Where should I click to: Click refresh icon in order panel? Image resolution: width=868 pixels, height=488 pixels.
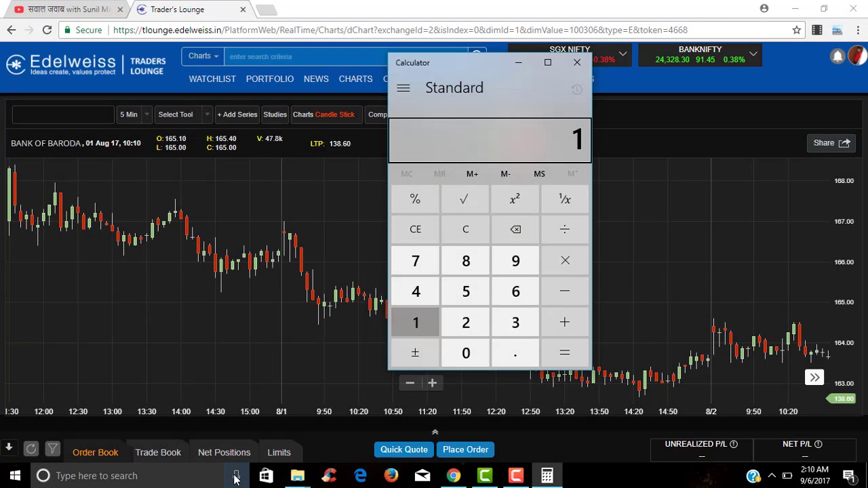pyautogui.click(x=31, y=449)
